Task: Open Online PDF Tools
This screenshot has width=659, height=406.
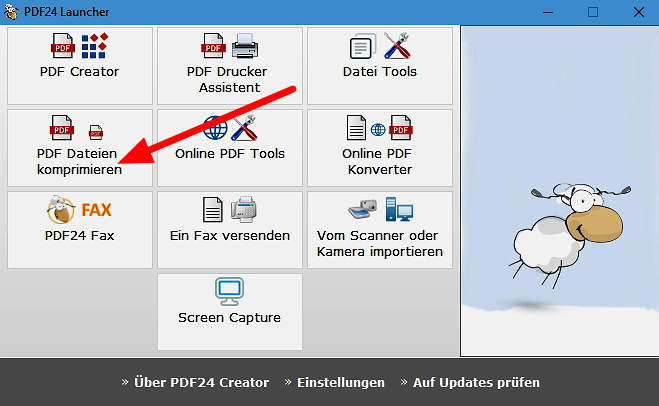Action: pos(230,148)
